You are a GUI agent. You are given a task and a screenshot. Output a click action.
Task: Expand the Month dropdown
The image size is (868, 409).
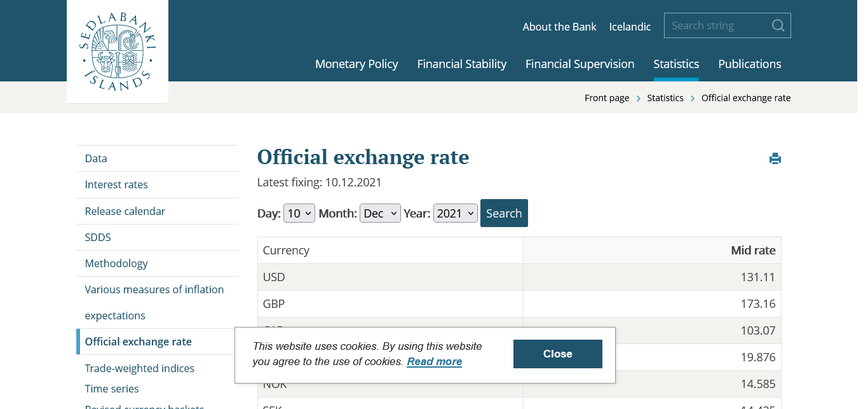tap(380, 213)
